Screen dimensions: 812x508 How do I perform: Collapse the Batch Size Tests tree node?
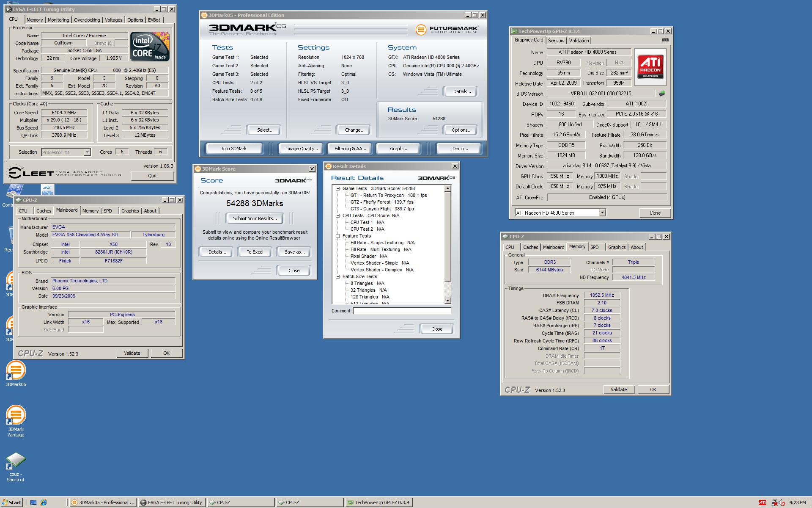pos(338,277)
